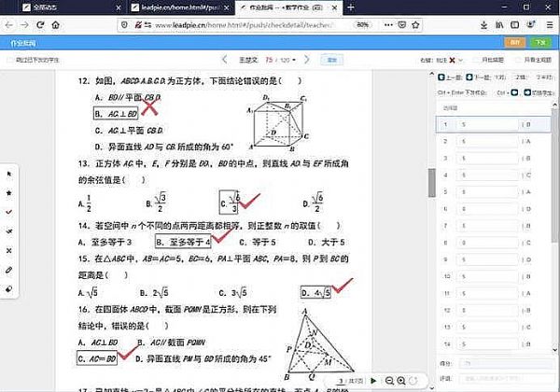Click the next-question down key icon

[469, 77]
